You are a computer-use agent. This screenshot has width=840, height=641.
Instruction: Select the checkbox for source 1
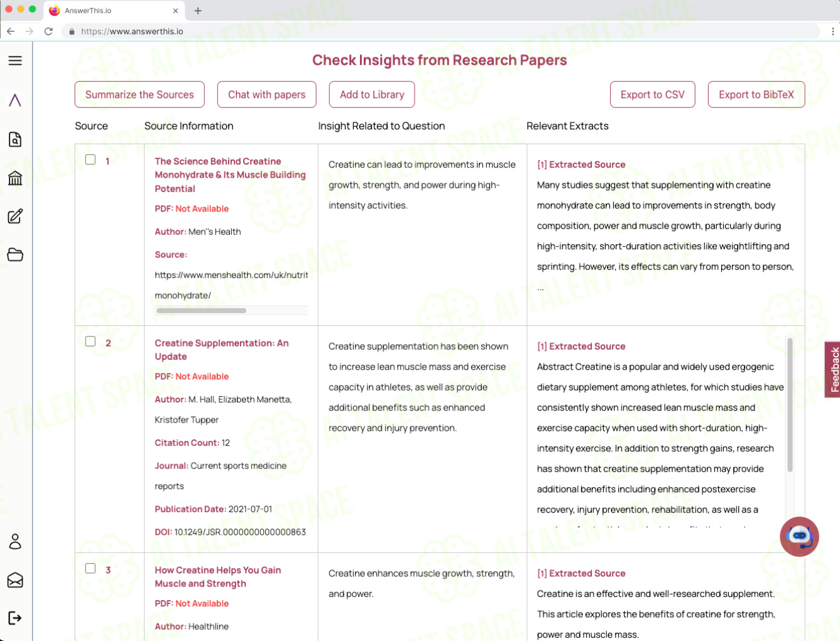pos(90,159)
